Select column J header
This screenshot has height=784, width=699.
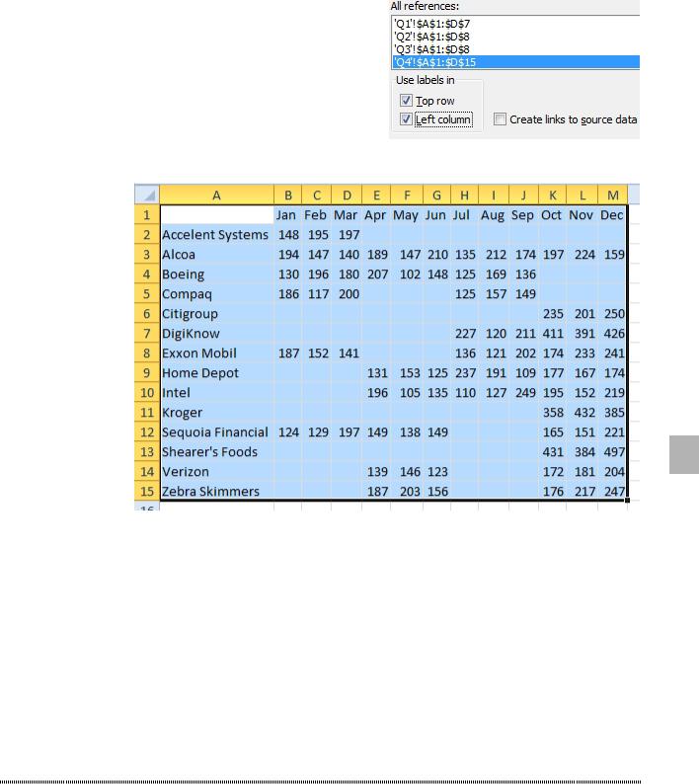point(523,195)
